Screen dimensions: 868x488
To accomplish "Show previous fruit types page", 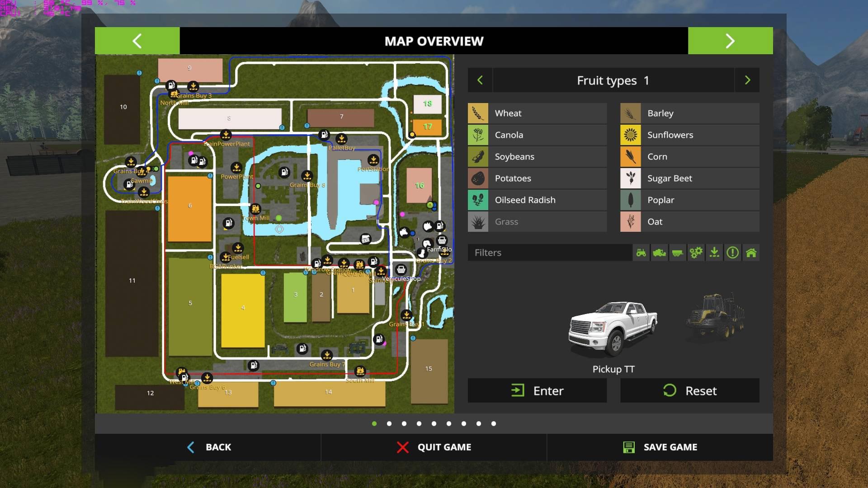I will click(480, 80).
